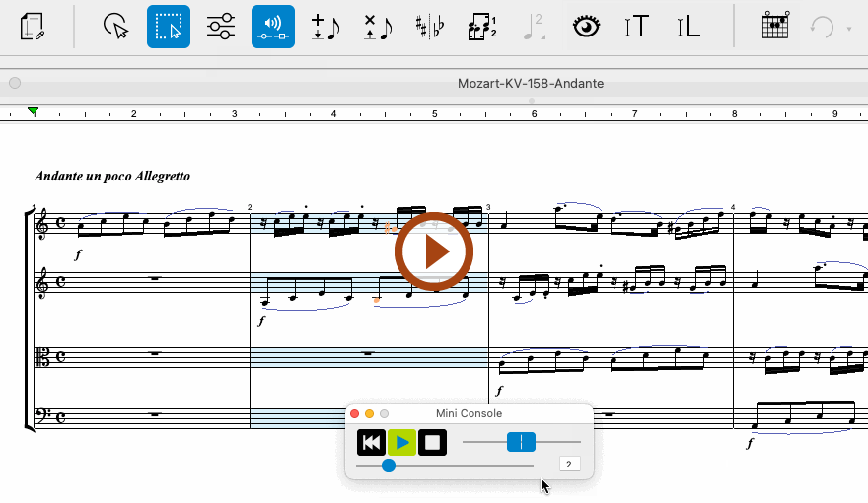This screenshot has width=868, height=503.
Task: Click forte marking under second violin staff
Action: 261,321
